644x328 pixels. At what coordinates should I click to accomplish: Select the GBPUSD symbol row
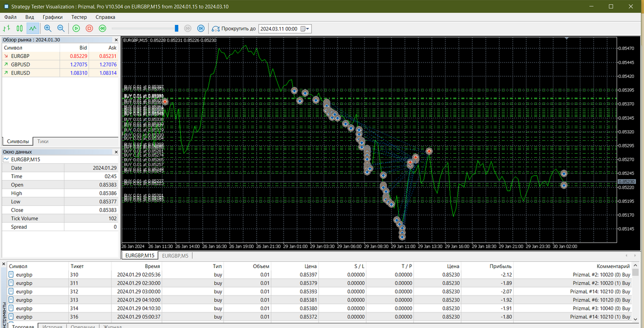pos(60,64)
